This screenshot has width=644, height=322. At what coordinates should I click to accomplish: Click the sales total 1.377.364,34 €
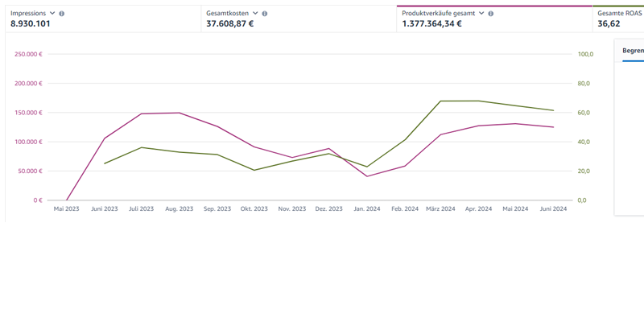click(x=431, y=24)
